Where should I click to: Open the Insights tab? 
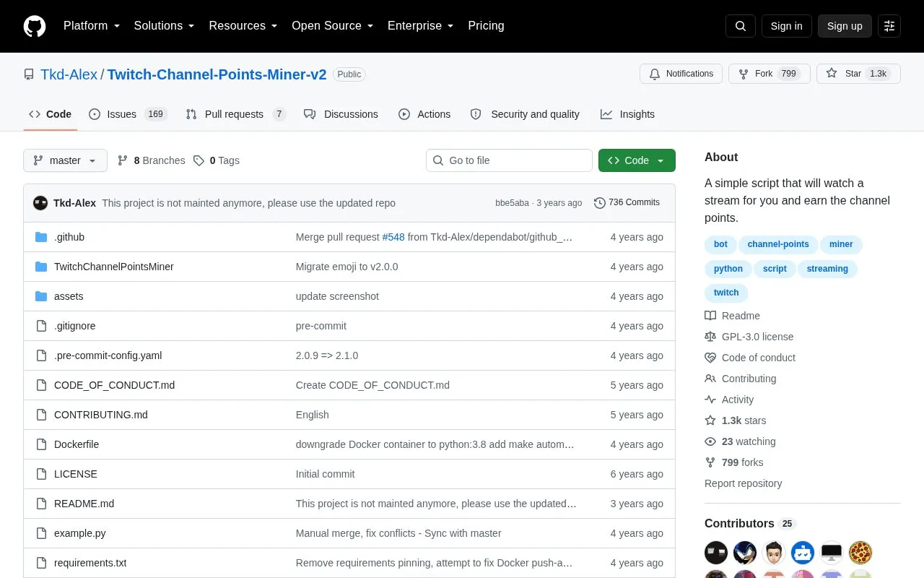tap(627, 114)
